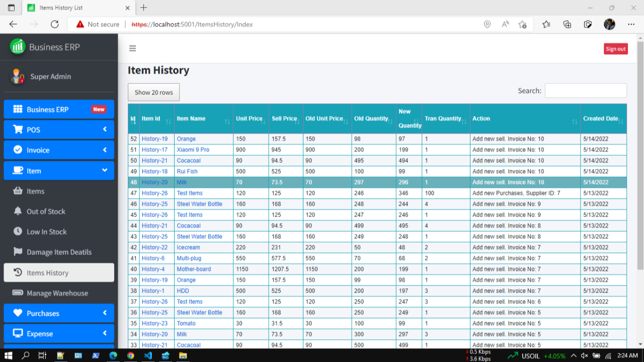Click the Show 20 rows button
This screenshot has width=644, height=362.
tap(153, 93)
